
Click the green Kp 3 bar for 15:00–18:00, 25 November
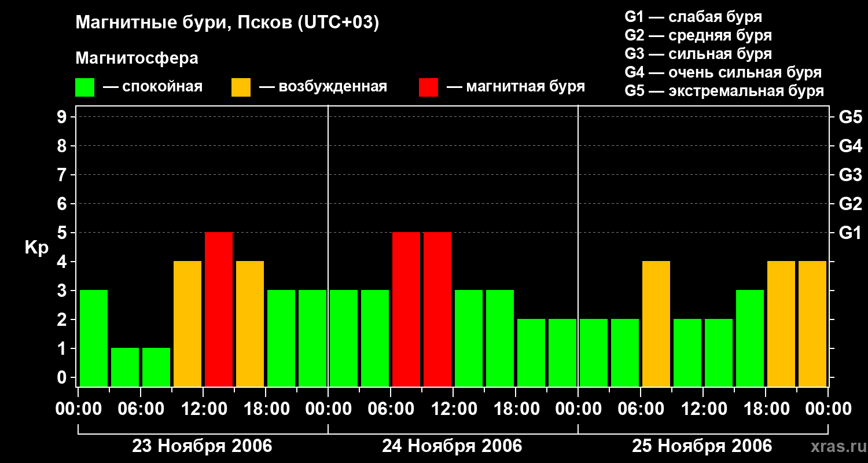(x=750, y=338)
